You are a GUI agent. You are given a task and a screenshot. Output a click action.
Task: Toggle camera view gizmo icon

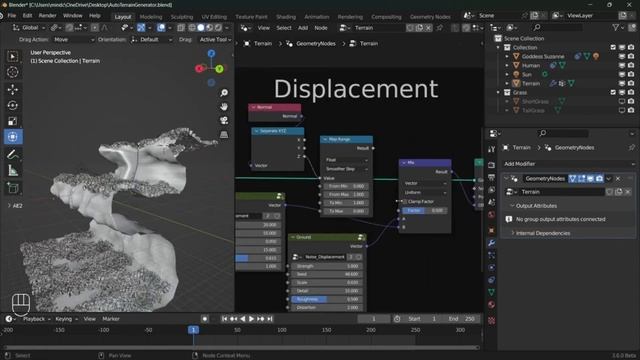click(224, 120)
